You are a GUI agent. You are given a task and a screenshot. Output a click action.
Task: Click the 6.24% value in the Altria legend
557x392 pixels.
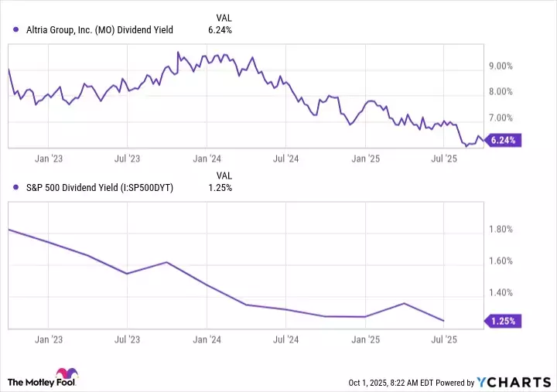click(x=220, y=30)
